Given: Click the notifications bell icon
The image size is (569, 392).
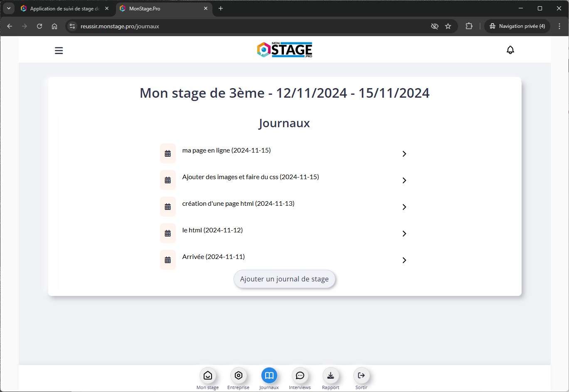Looking at the screenshot, I should [x=510, y=50].
